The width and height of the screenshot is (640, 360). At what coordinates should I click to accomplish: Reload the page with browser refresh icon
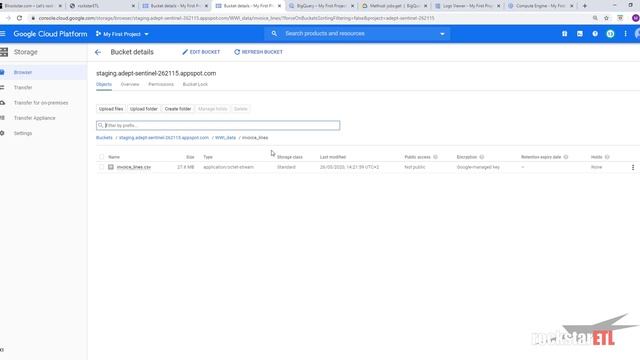pyautogui.click(x=19, y=18)
